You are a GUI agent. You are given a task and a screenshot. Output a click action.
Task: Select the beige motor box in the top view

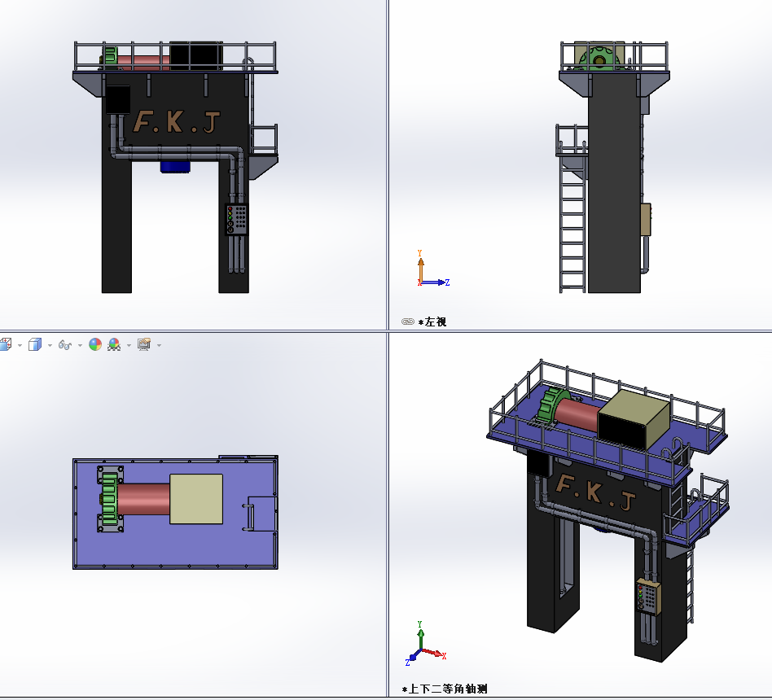(196, 499)
